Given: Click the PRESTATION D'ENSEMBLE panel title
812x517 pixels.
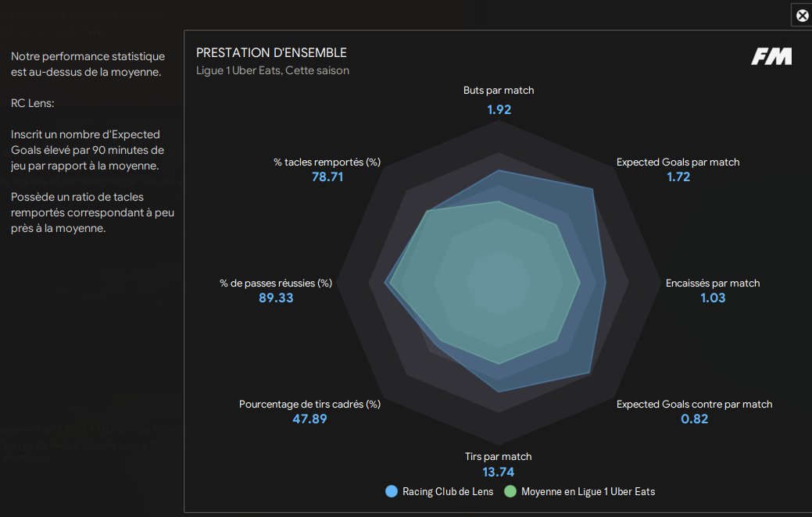Looking at the screenshot, I should coord(271,53).
